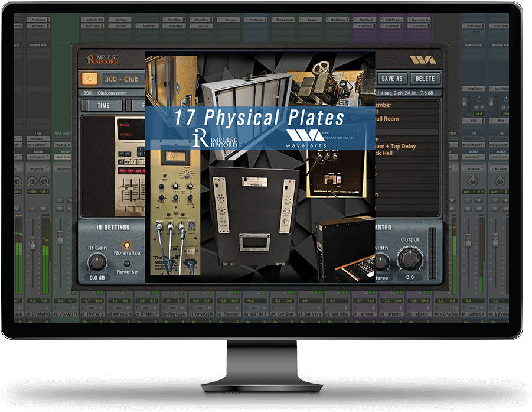Click the Wave Arts logo in the plugin header
This screenshot has width=532, height=412.
422,60
